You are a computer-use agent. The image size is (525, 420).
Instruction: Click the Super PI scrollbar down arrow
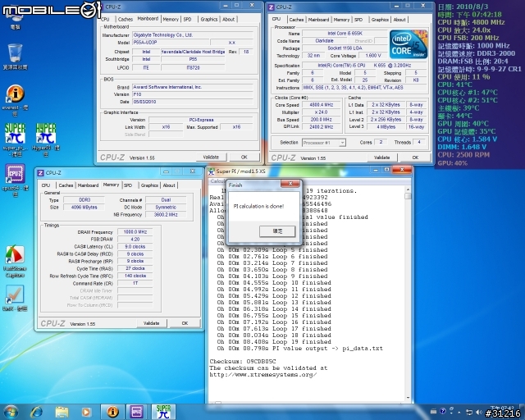click(408, 398)
